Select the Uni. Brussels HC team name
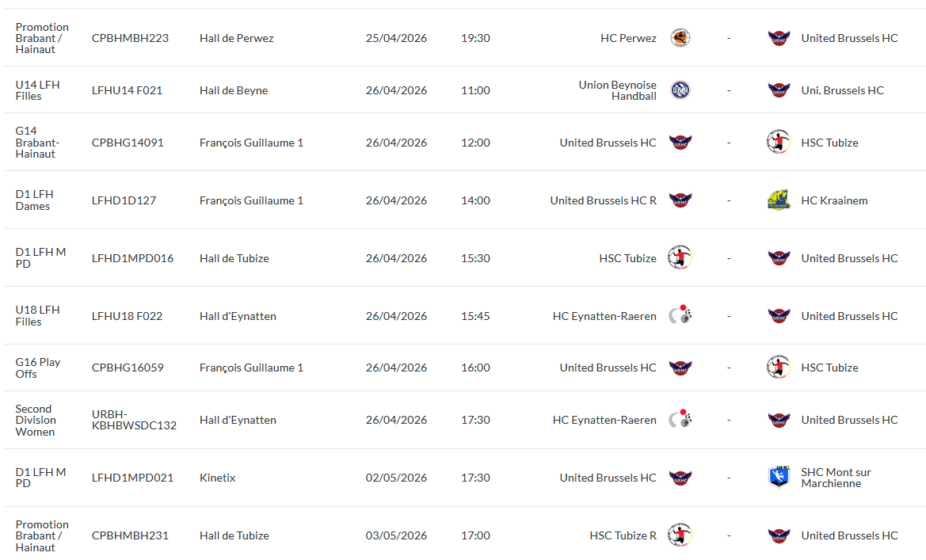Screen dimensions: 926x560 [x=842, y=90]
